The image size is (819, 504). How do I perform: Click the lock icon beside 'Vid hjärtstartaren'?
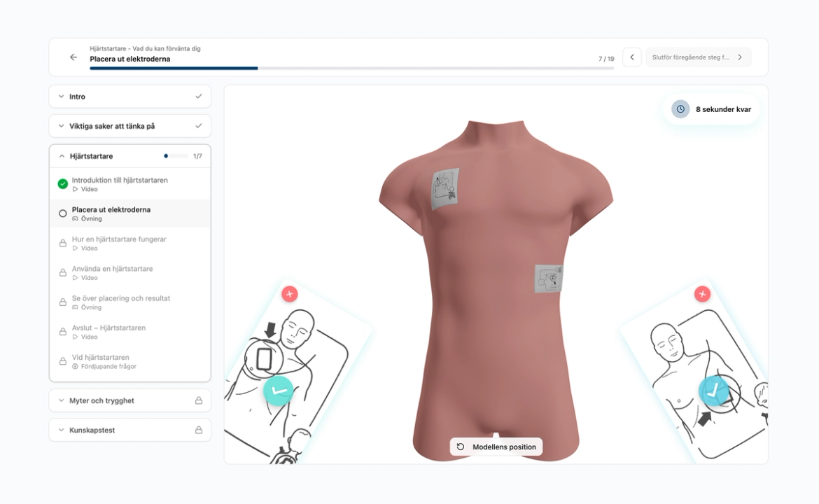63,361
